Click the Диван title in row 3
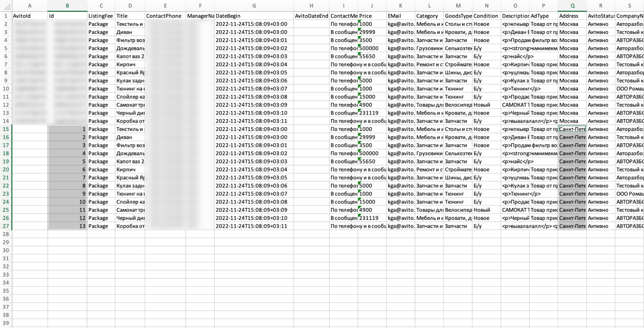 point(130,32)
